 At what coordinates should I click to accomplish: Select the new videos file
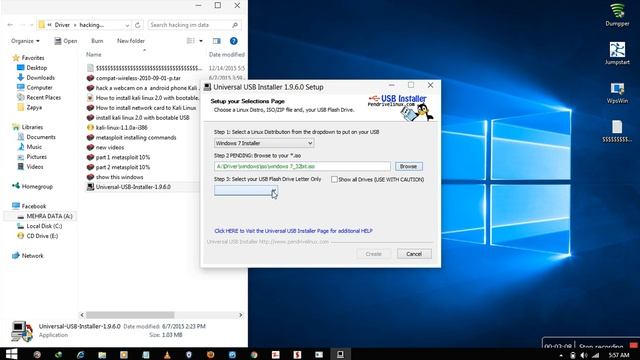point(110,147)
